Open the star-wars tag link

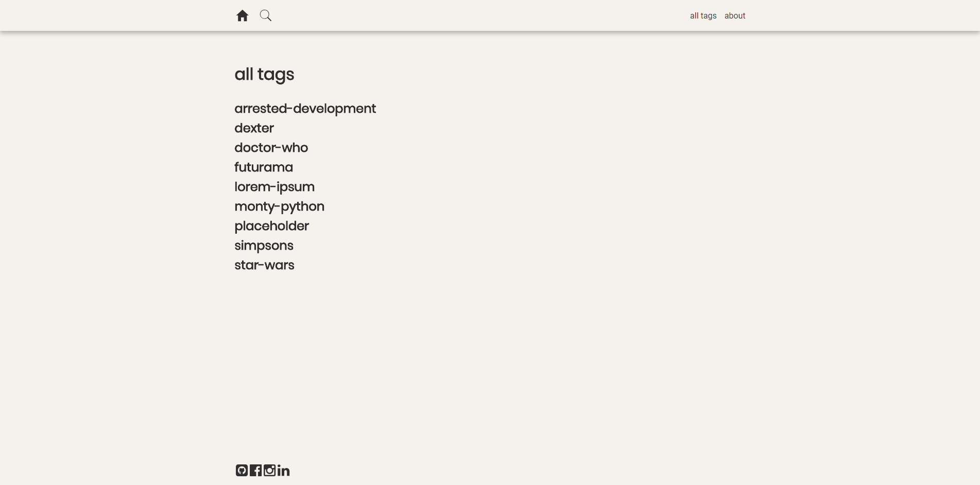click(264, 265)
